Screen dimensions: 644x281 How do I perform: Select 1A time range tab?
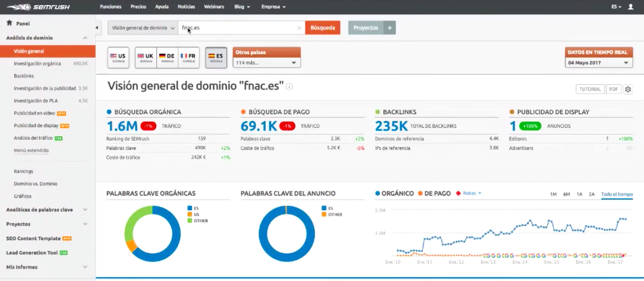click(x=580, y=194)
